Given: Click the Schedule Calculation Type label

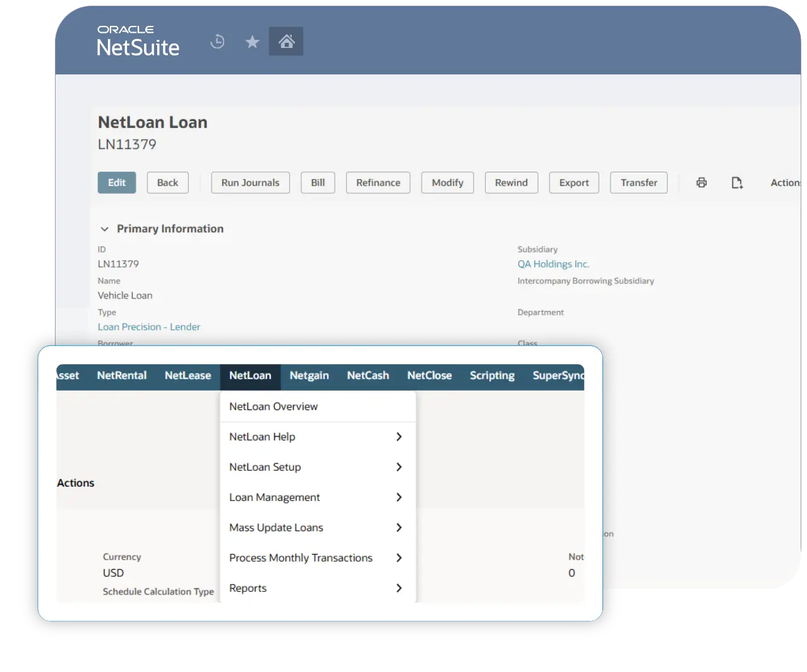Looking at the screenshot, I should coord(158,591).
